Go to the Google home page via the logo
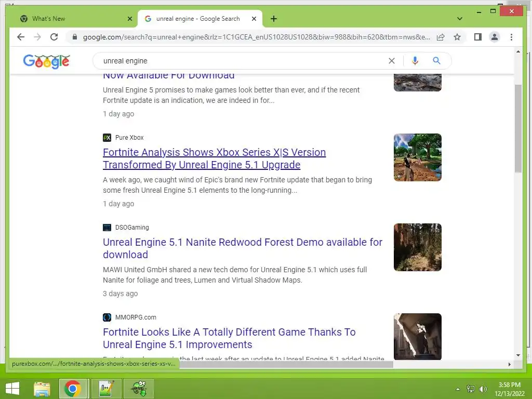Screen dimensions: 532x399 [x=46, y=61]
